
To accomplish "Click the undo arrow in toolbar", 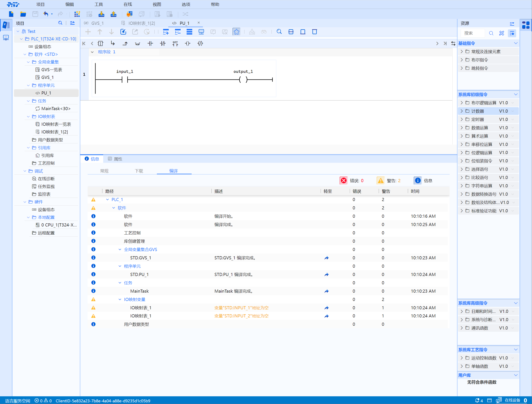I will [x=46, y=14].
